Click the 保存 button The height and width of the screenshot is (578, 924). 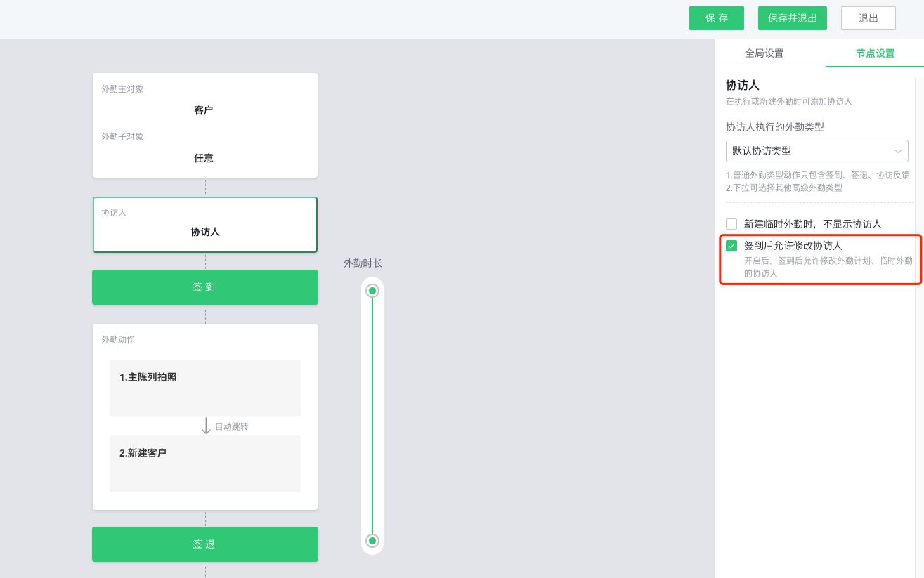click(x=716, y=18)
